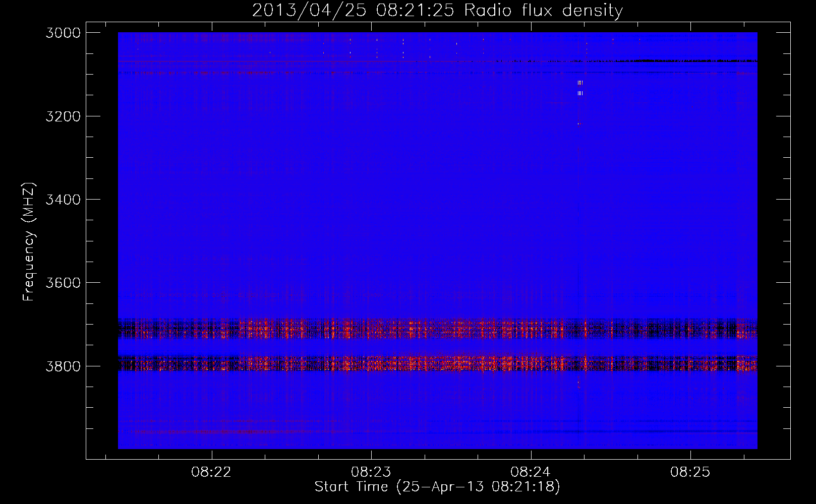Click the 3600 frequency axis label
The width and height of the screenshot is (816, 504).
(63, 283)
